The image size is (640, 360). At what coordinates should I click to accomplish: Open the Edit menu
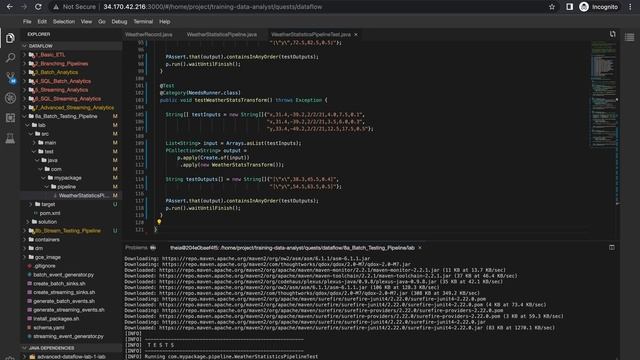point(42,22)
